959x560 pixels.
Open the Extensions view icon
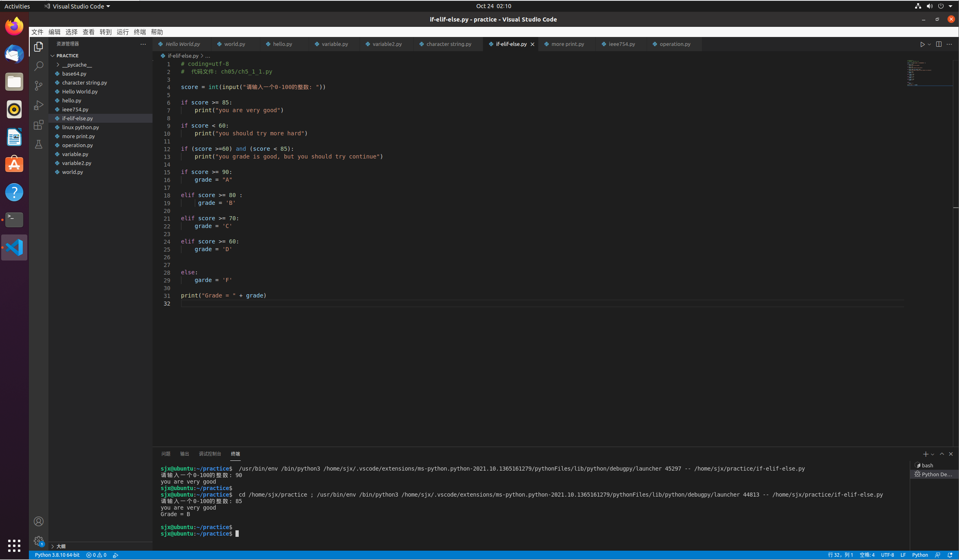coord(39,125)
